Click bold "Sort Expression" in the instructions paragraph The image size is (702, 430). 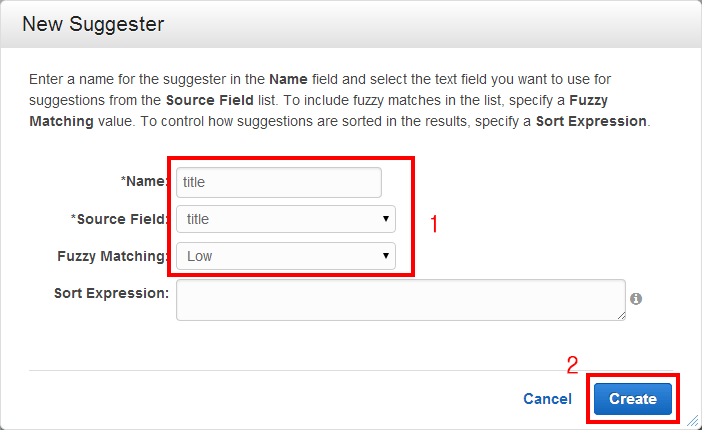tap(592, 122)
